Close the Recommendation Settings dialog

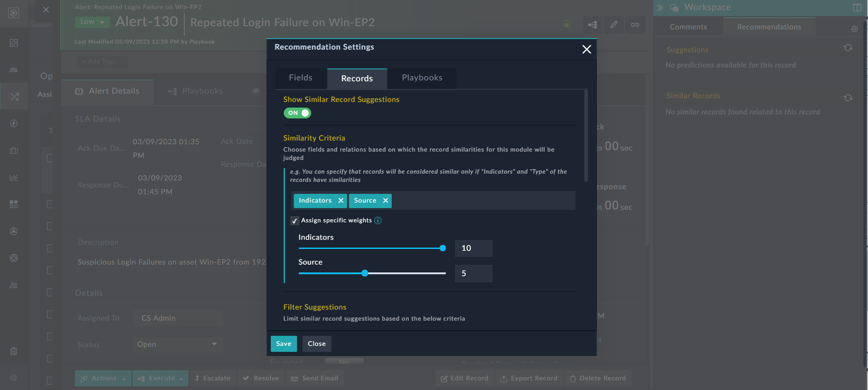[x=587, y=49]
